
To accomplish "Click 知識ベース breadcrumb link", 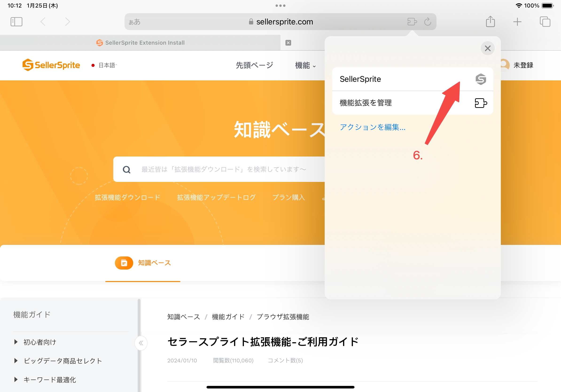I will click(184, 317).
